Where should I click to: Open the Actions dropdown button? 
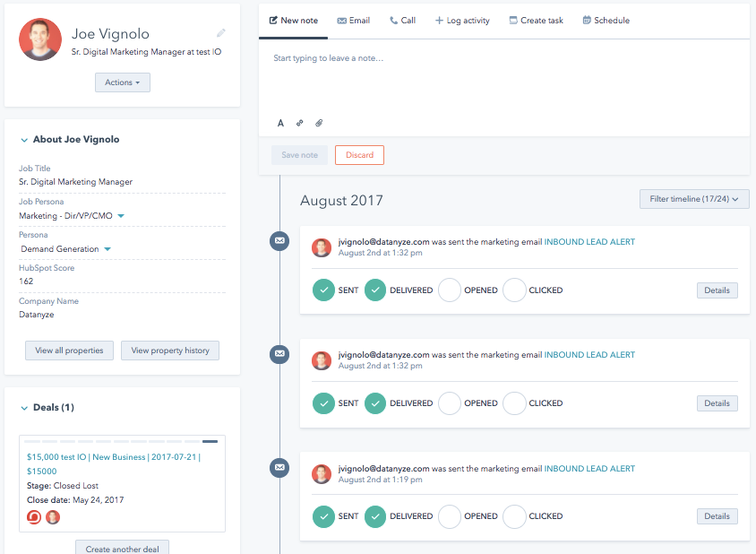tap(123, 82)
